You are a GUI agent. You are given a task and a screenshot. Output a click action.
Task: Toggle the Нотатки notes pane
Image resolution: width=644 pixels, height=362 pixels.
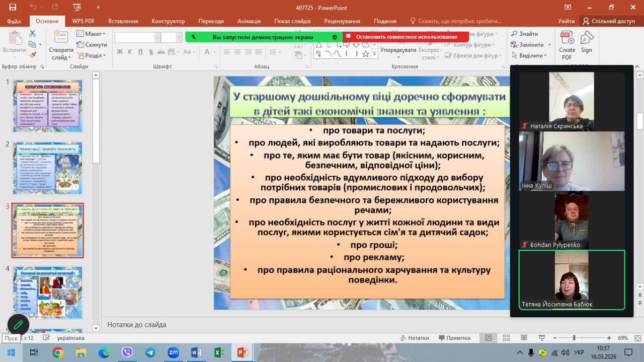click(414, 338)
